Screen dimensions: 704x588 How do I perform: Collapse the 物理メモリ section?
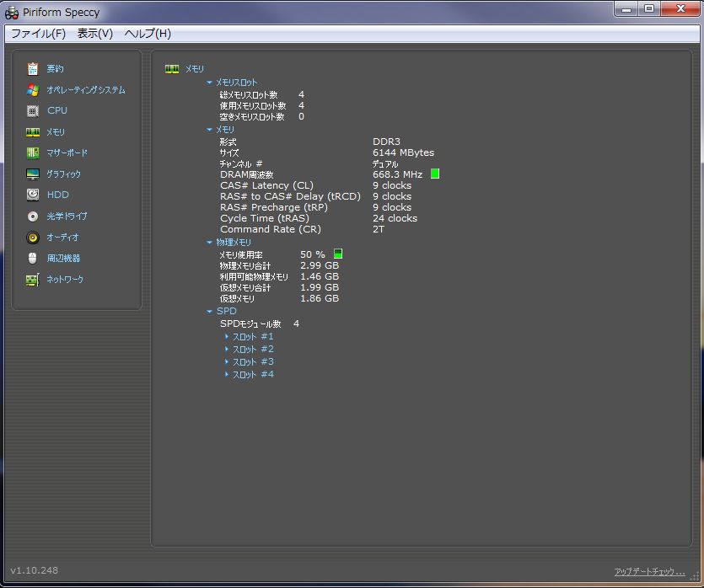pyautogui.click(x=210, y=243)
